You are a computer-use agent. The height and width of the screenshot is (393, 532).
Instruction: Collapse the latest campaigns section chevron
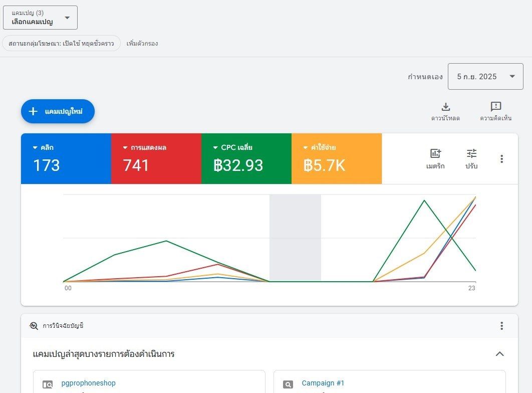tap(499, 354)
